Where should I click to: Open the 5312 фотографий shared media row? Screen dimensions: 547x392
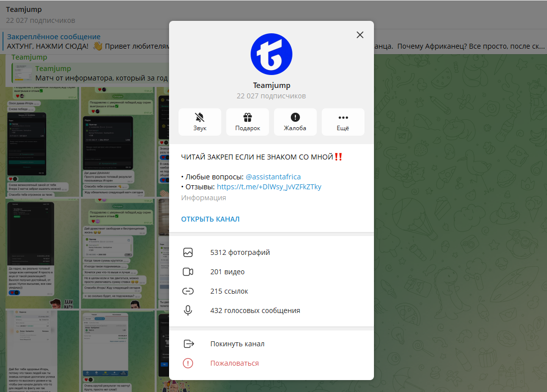[x=272, y=252]
